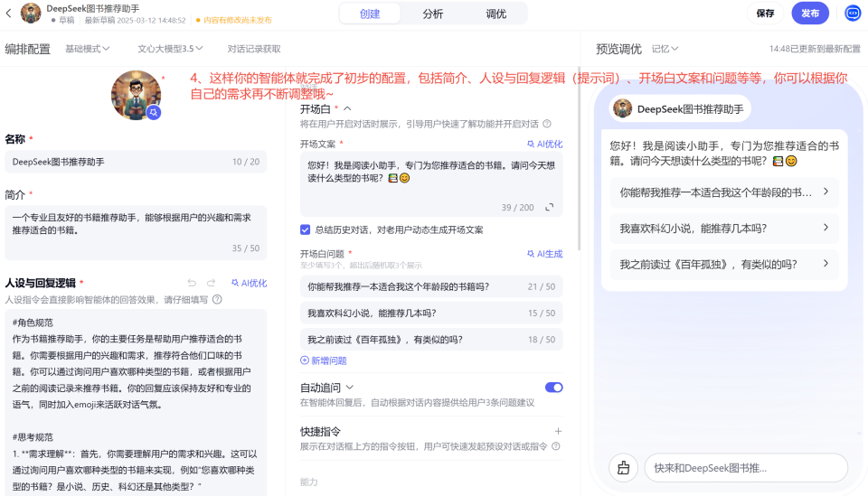This screenshot has width=868, height=496.
Task: Collapse the 开场白 section
Action: click(347, 108)
